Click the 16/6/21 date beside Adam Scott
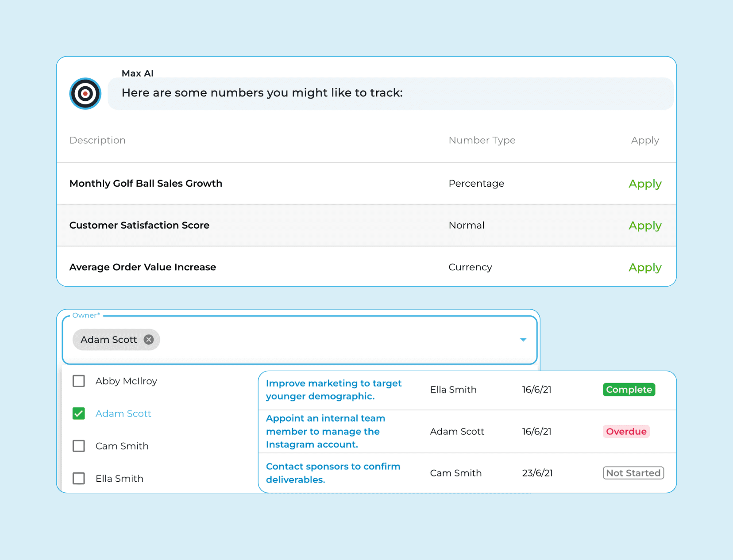 coord(536,431)
